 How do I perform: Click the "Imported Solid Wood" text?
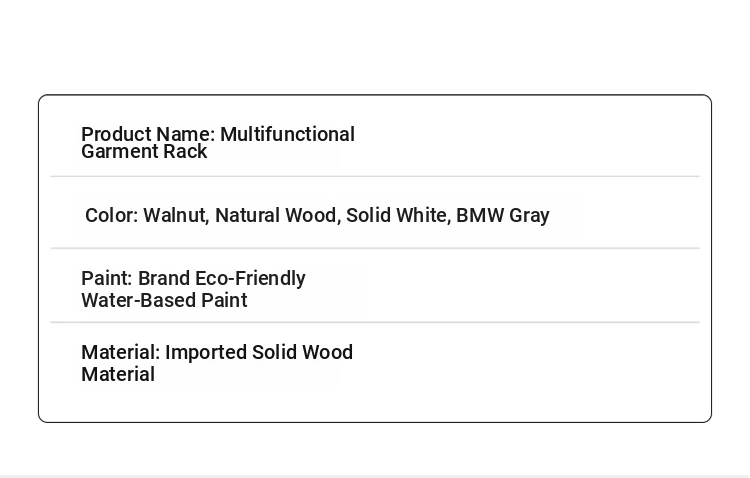click(259, 353)
